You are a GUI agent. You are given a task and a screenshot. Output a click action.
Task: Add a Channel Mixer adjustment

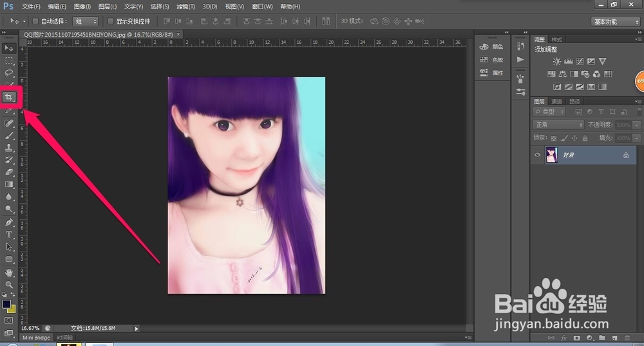coord(596,74)
